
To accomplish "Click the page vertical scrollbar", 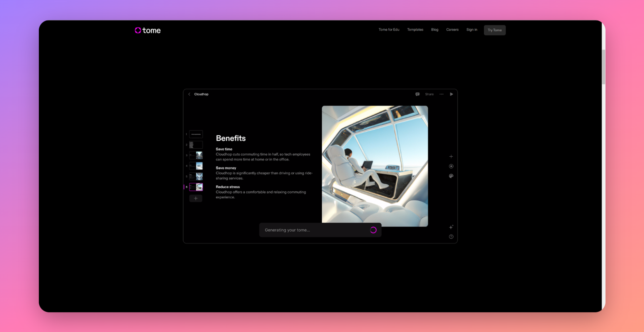I will 603,67.
